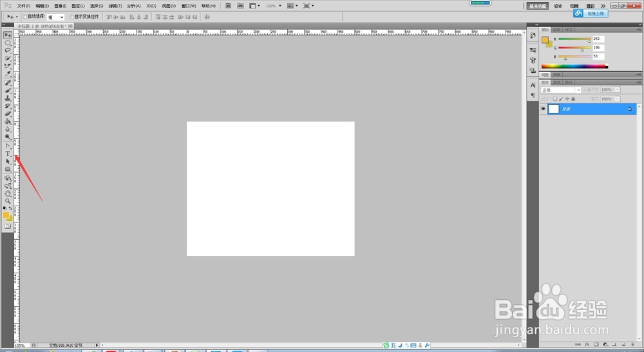Open the Color panel options menu
Image resolution: width=644 pixels, height=352 pixels.
[x=639, y=30]
